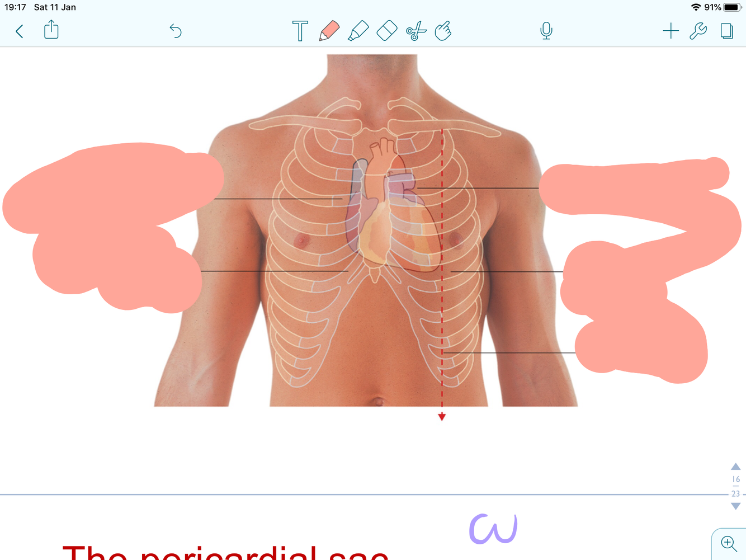Select the Pencil tool
Screen dimensions: 746x560
pyautogui.click(x=329, y=31)
